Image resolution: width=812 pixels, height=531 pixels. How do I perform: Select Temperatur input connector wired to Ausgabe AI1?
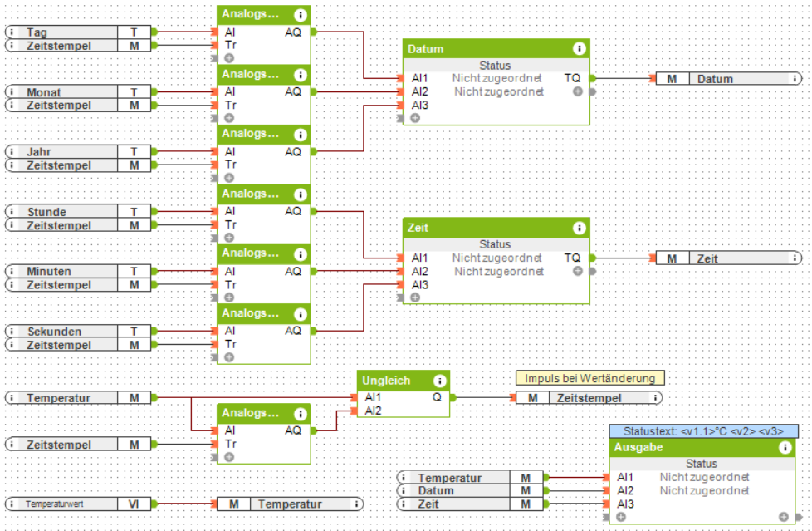[470, 477]
